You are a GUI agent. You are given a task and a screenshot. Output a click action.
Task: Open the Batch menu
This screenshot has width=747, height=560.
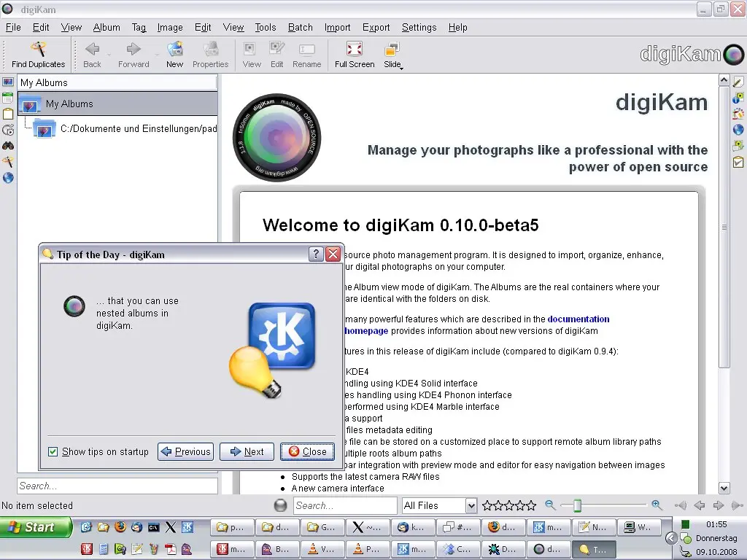click(300, 27)
